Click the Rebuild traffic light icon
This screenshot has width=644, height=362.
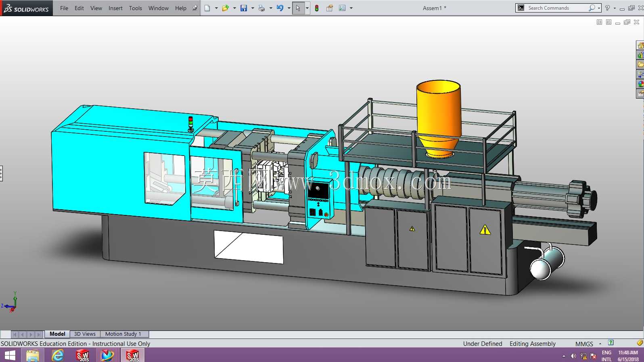[317, 8]
